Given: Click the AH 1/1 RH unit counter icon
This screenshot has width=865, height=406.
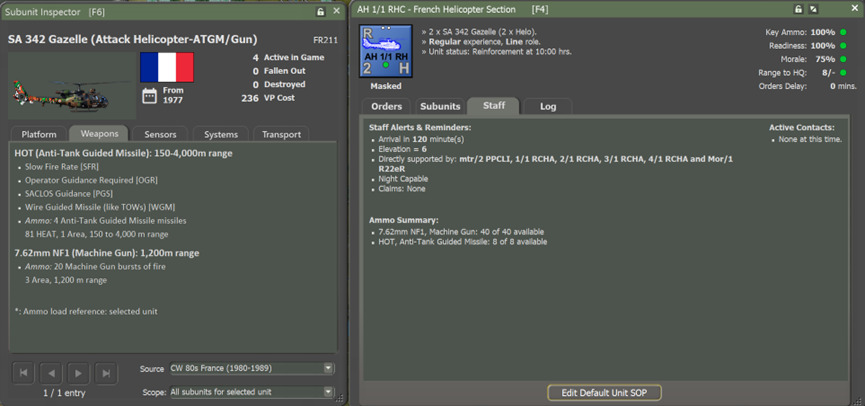Looking at the screenshot, I should click(x=385, y=51).
